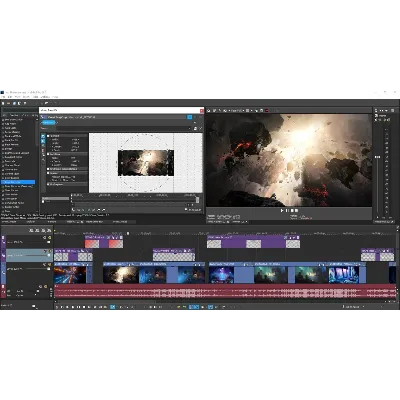Select the zoom edit tool in Pan/Crop sidebar

[x=43, y=146]
